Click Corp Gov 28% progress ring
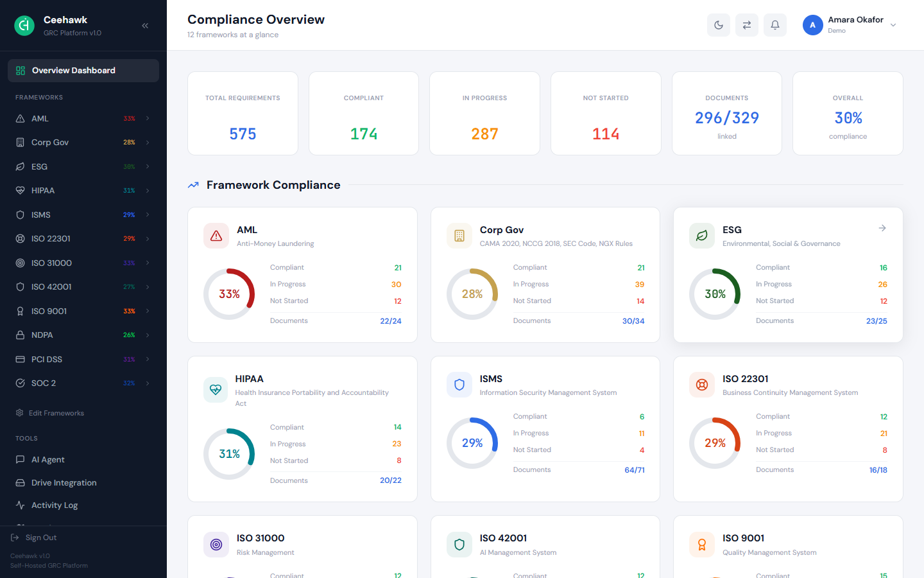Screen dimensions: 924x578 pos(472,294)
